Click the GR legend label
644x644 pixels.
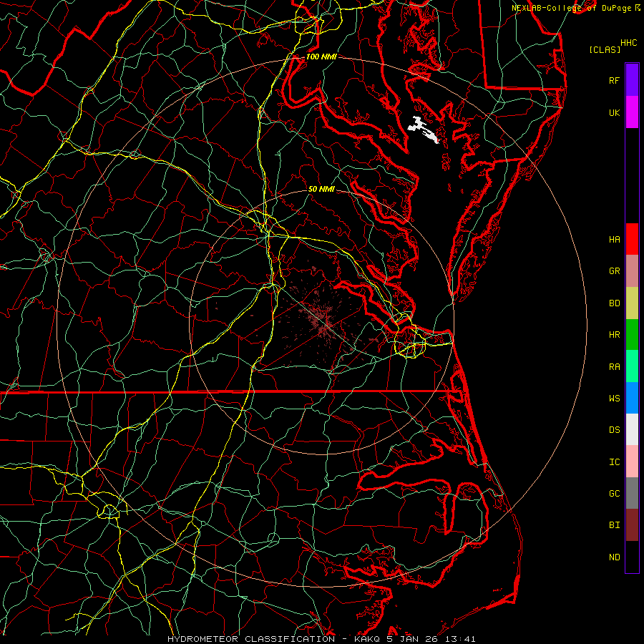click(614, 271)
